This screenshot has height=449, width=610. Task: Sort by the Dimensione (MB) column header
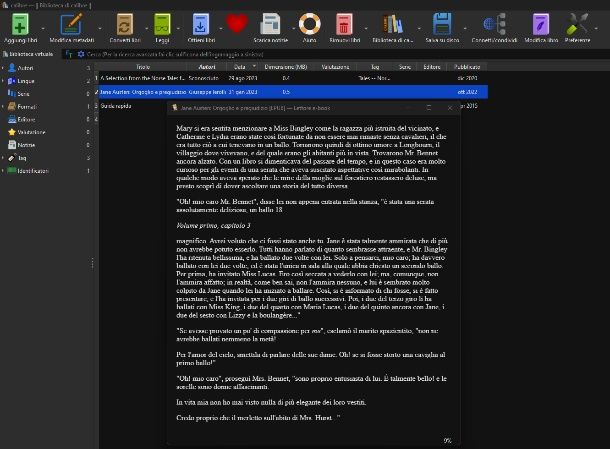pos(286,67)
